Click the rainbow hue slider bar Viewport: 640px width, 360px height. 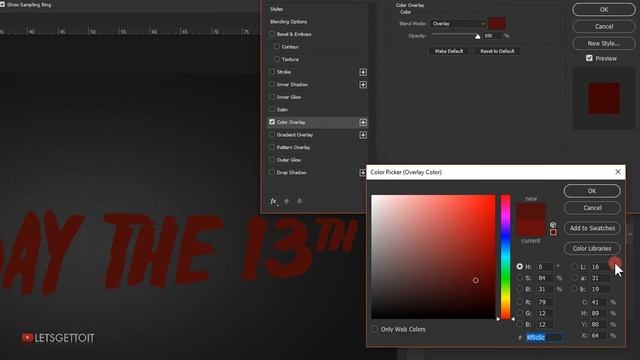point(505,257)
